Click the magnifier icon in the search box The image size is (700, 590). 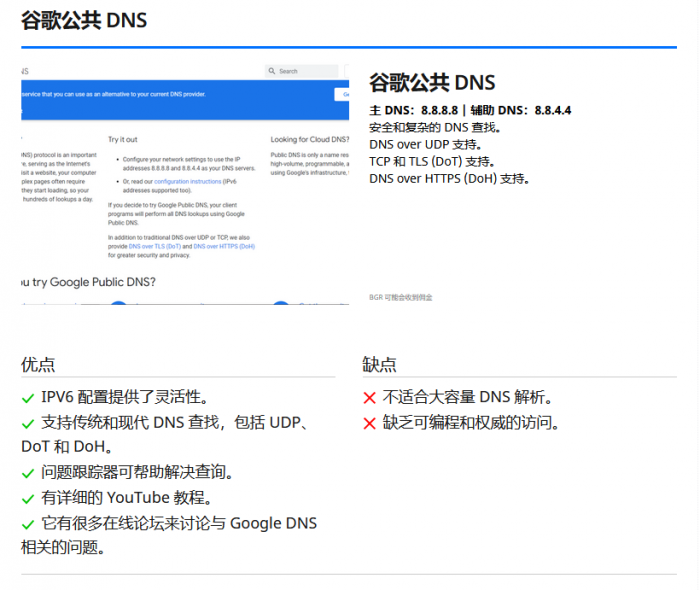tap(272, 71)
